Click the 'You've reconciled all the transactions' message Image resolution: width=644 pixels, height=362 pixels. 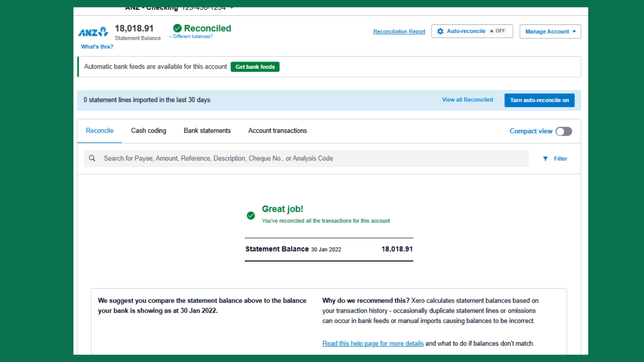[326, 221]
